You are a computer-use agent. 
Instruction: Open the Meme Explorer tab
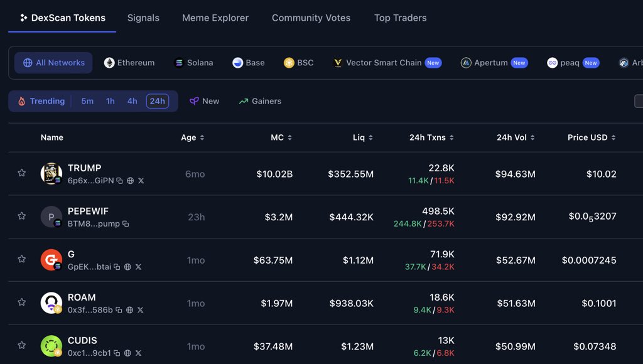click(x=215, y=18)
